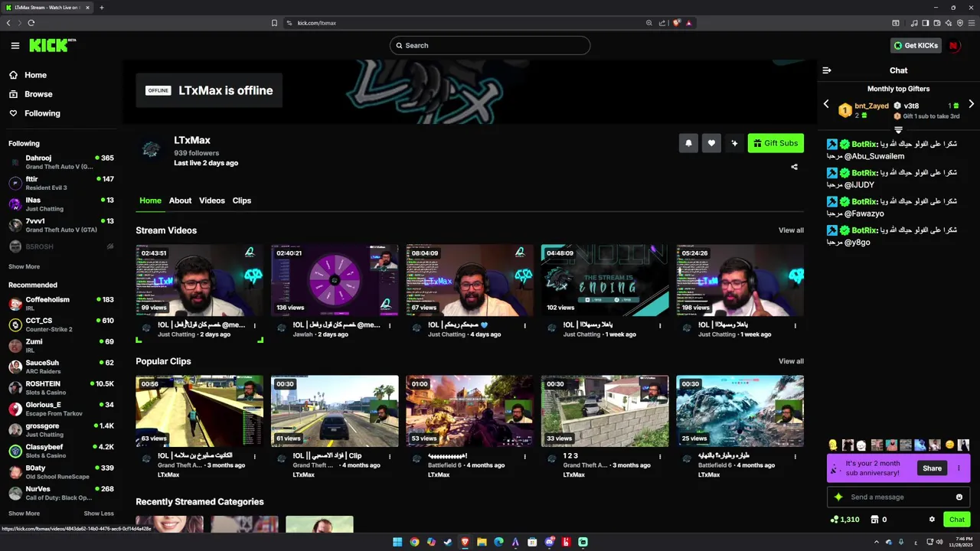The height and width of the screenshot is (551, 980).
Task: Open options menu for the Jawlah video
Action: tap(390, 325)
